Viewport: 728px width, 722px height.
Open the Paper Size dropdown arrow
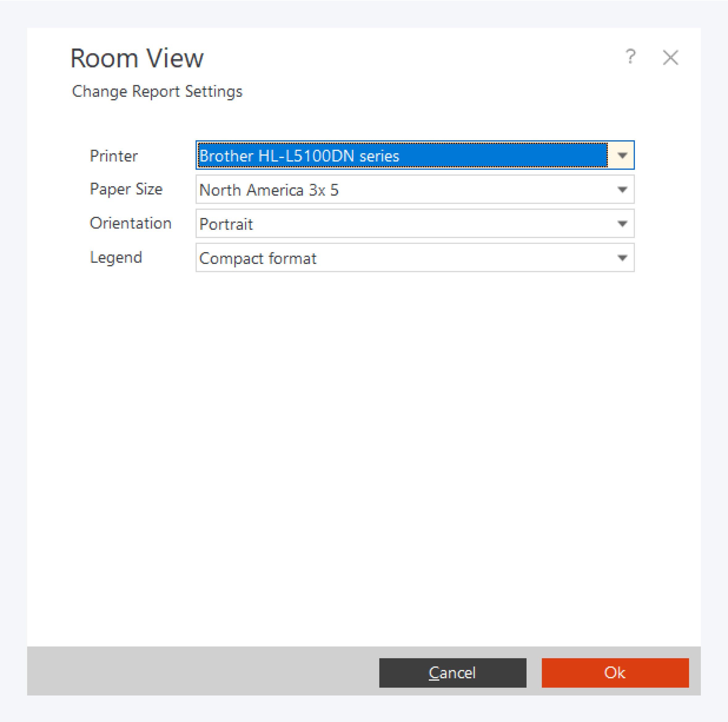click(x=622, y=190)
